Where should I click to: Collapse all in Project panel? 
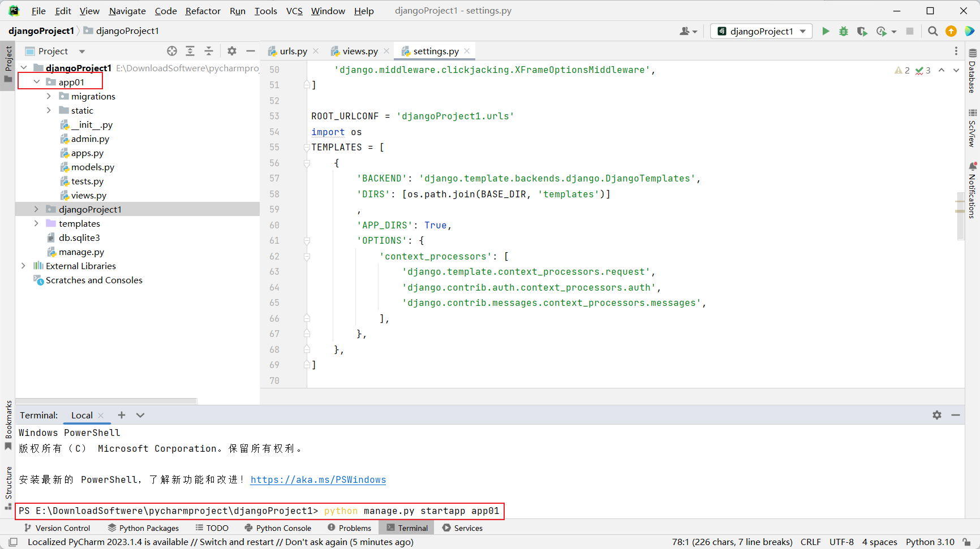click(209, 51)
